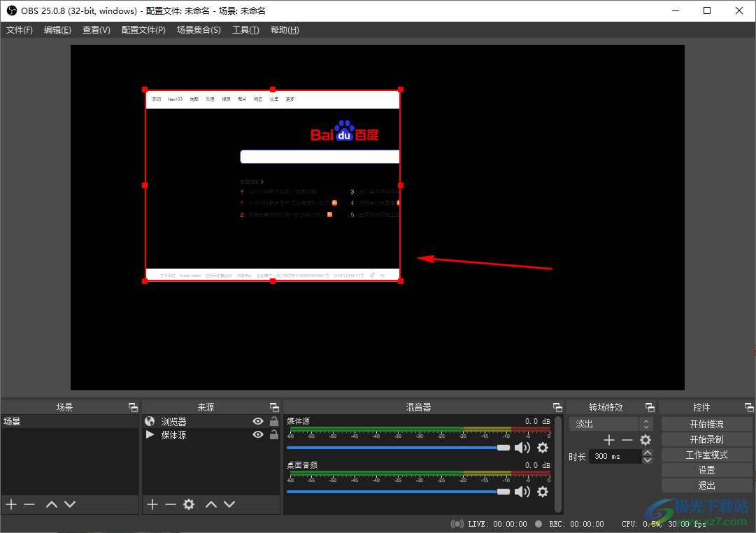The image size is (756, 533).
Task: Click the LIVE 00:00:00 status text
Action: point(497,524)
